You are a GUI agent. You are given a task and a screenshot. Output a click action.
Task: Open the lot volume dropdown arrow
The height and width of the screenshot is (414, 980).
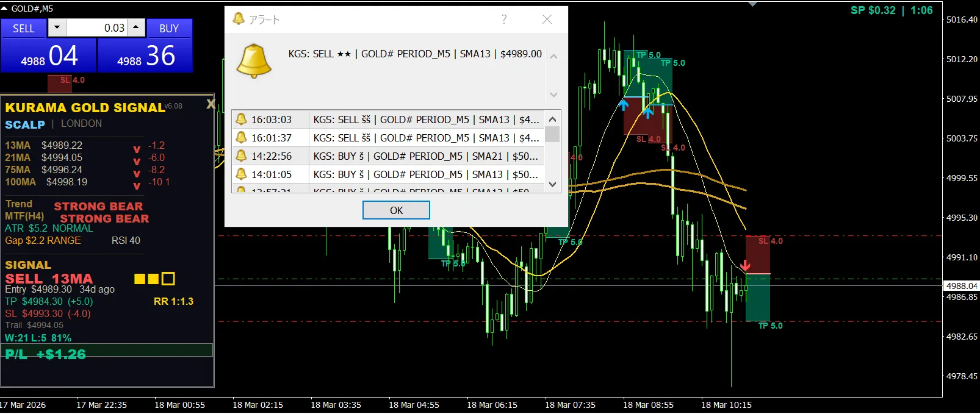coord(57,28)
